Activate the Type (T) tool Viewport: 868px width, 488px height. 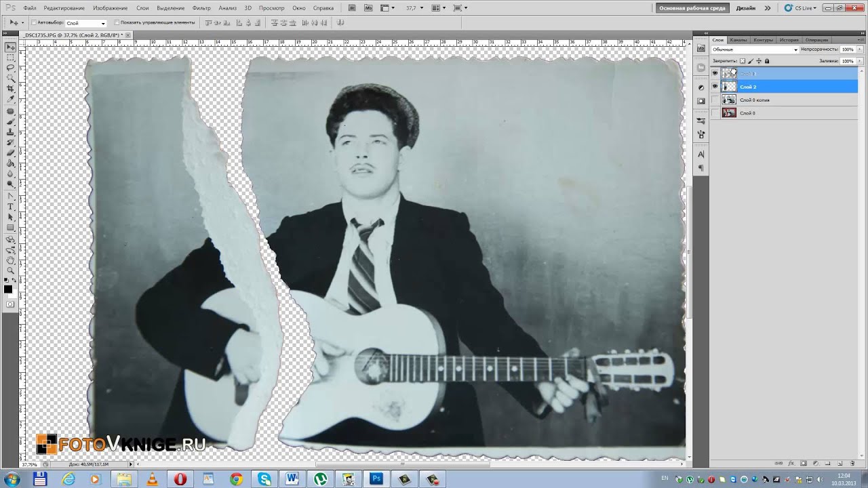tap(10, 206)
